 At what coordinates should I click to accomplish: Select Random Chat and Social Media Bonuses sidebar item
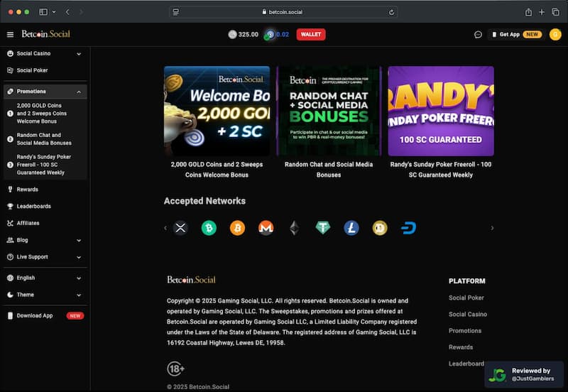point(45,139)
